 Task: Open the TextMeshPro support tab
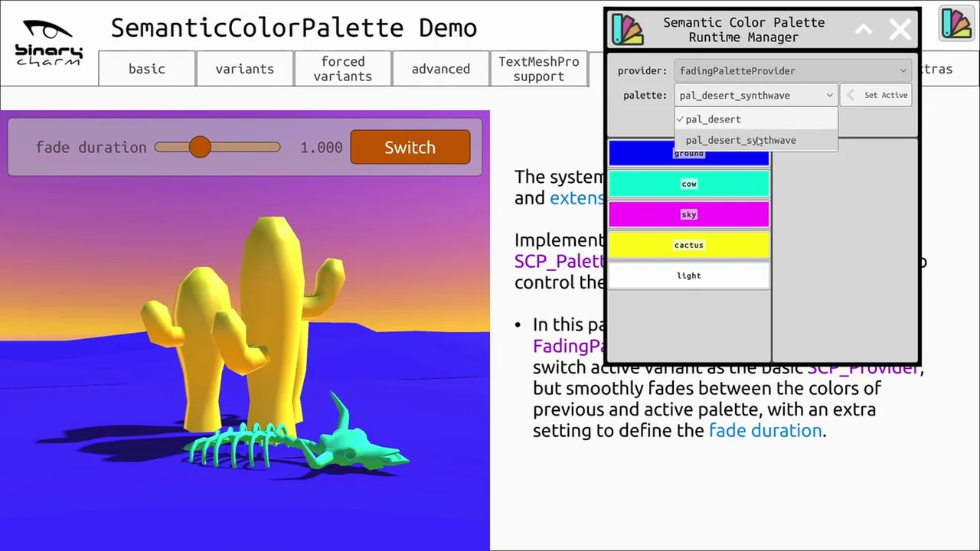[538, 69]
